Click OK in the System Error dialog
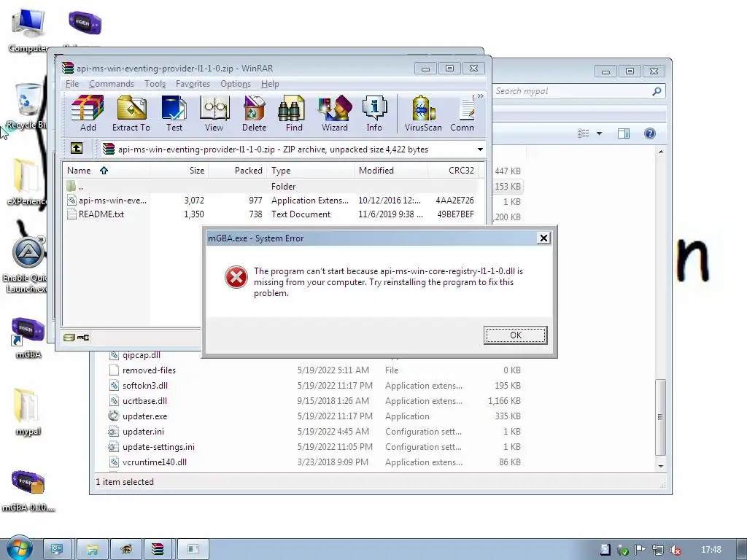The height and width of the screenshot is (560, 747). tap(516, 335)
